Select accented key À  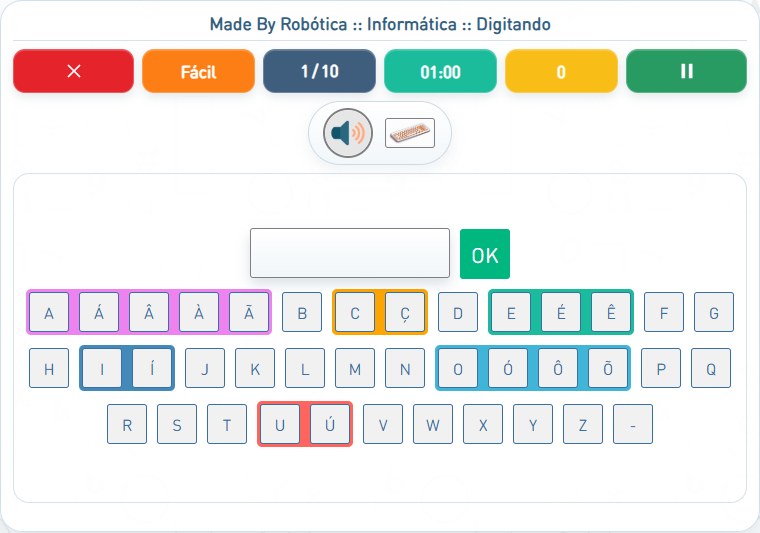point(199,312)
